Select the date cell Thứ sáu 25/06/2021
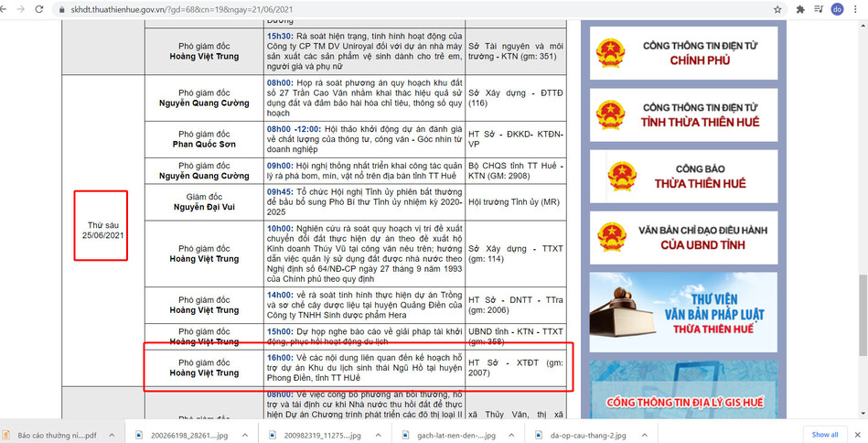The image size is (868, 443). (x=103, y=231)
